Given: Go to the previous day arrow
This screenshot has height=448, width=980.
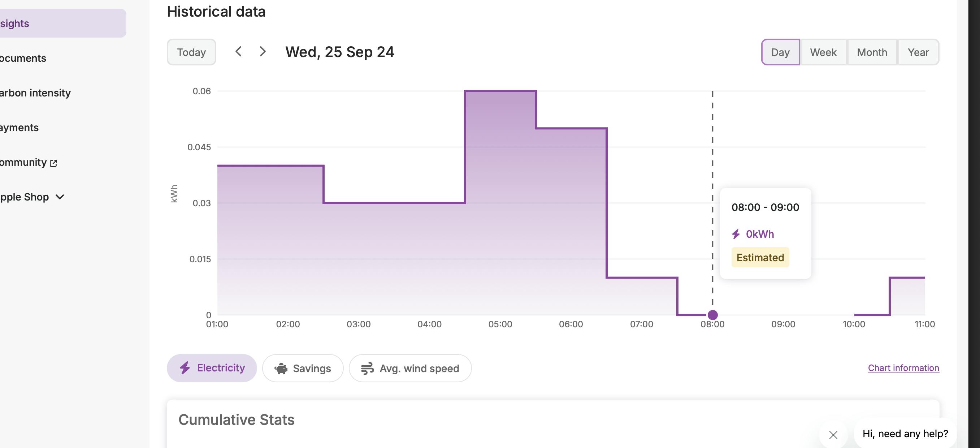Looking at the screenshot, I should click(239, 51).
